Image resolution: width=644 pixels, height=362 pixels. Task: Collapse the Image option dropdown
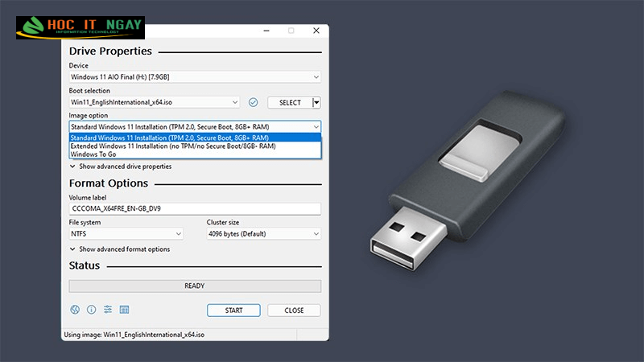pyautogui.click(x=195, y=127)
